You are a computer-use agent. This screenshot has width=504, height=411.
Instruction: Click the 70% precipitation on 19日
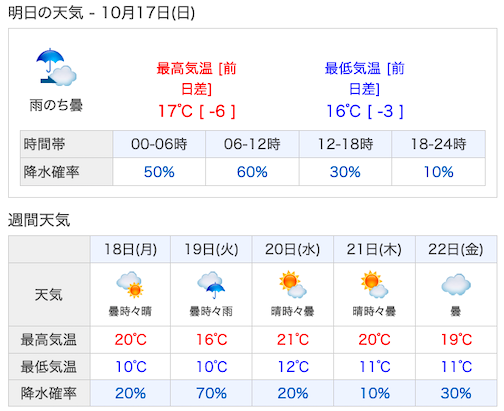pos(211,393)
